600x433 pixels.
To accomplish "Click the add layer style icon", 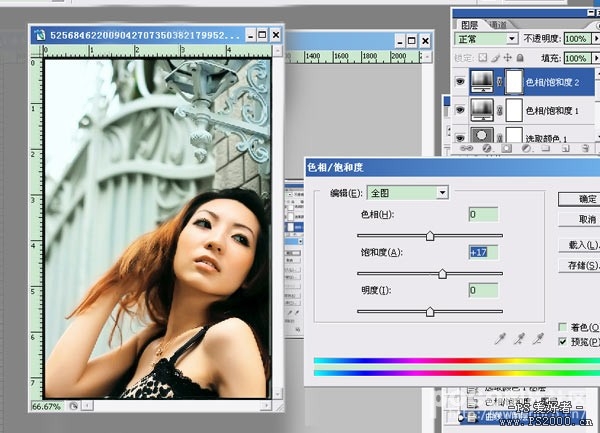I will [486, 148].
